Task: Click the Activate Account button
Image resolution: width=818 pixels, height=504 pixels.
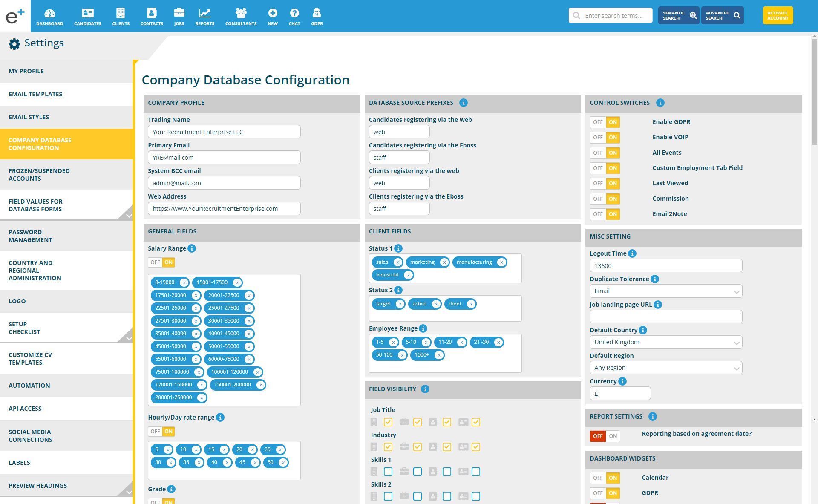Action: coord(778,16)
